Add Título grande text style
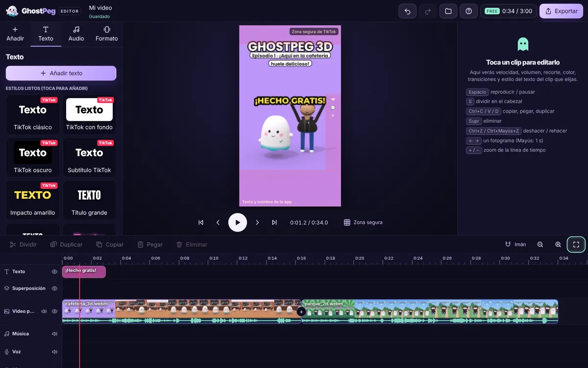This screenshot has height=368, width=588. click(x=90, y=200)
